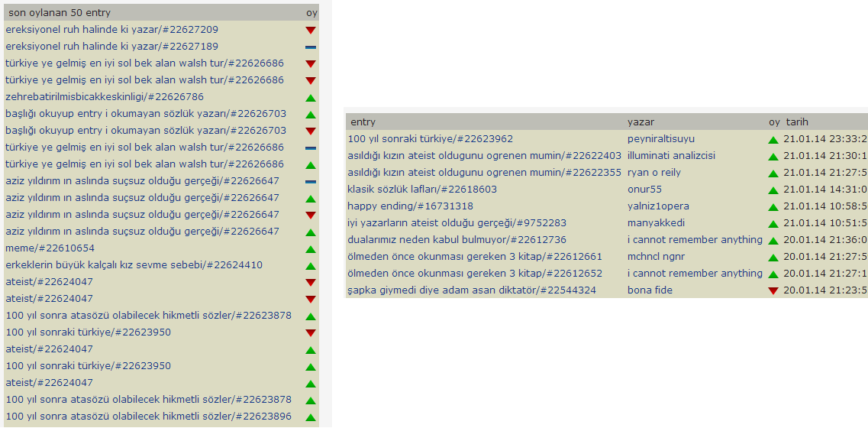Image resolution: width=868 pixels, height=428 pixels.
Task: Click blue neutral dash beside entry #22627189
Action: pyautogui.click(x=310, y=47)
